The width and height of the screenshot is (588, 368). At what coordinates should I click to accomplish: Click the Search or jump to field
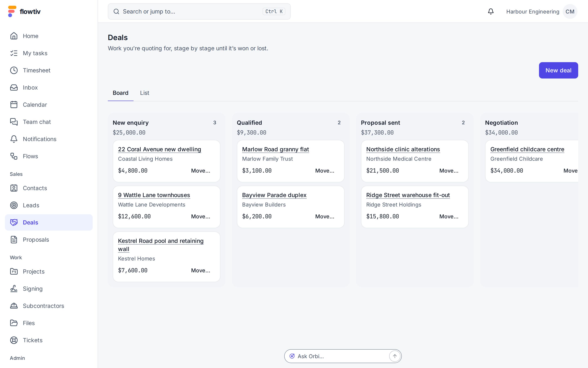coord(199,11)
